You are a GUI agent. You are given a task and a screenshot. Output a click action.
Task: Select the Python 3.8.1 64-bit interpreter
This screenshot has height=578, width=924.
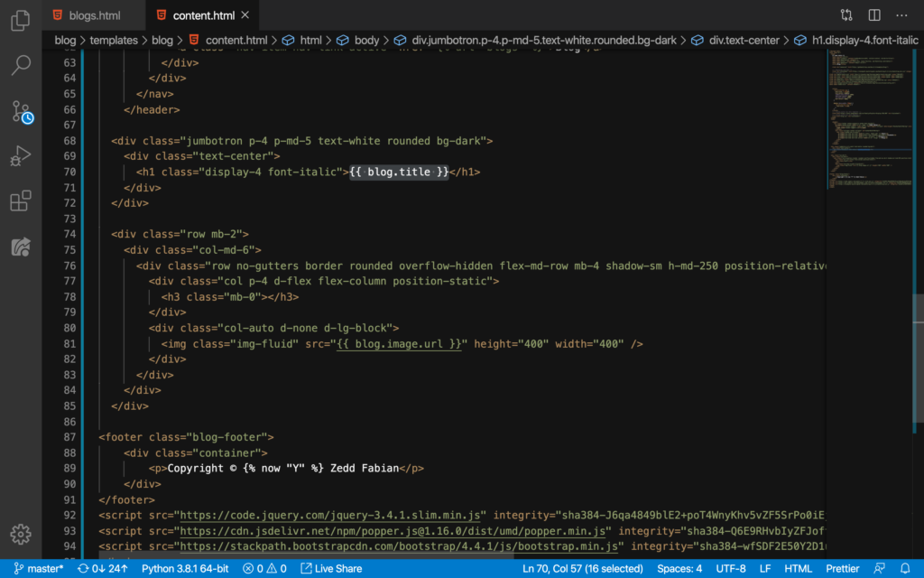[184, 569]
